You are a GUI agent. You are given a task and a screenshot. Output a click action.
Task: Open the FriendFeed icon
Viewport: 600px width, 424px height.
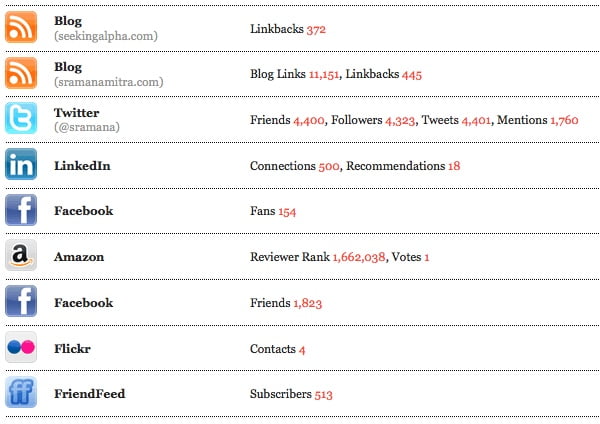coord(21,392)
